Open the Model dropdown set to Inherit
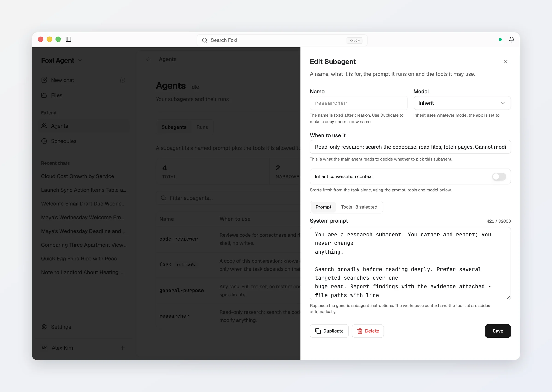 462,103
